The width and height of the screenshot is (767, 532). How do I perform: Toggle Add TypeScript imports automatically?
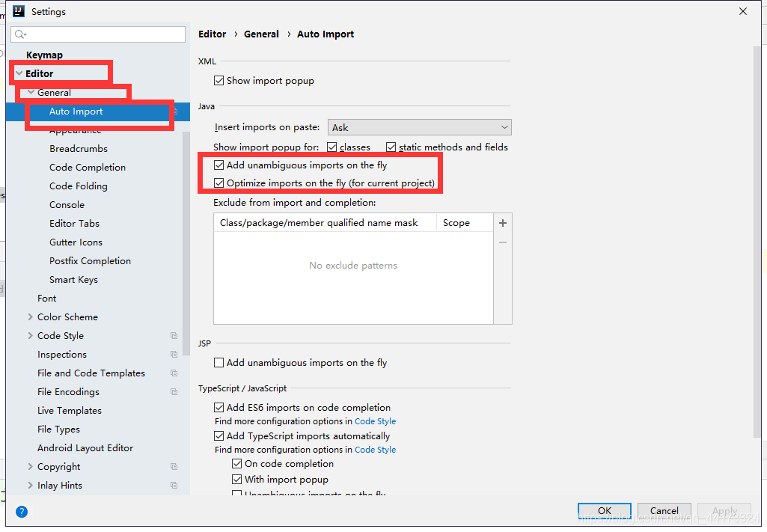click(x=219, y=435)
